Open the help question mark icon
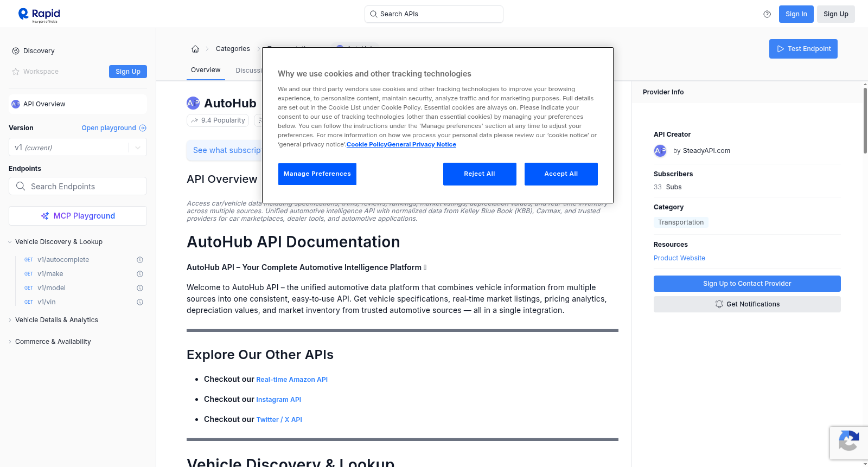Viewport: 868px width, 467px height. pos(767,14)
